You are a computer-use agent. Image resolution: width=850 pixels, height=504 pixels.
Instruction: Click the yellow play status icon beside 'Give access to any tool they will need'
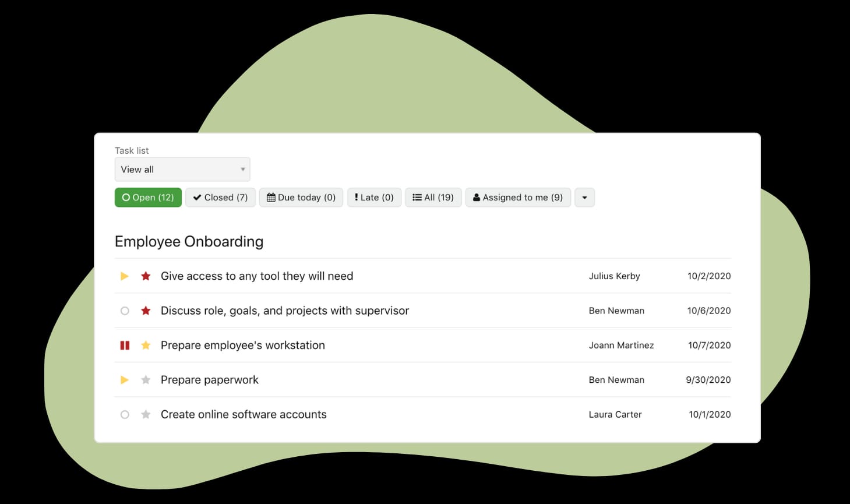124,276
